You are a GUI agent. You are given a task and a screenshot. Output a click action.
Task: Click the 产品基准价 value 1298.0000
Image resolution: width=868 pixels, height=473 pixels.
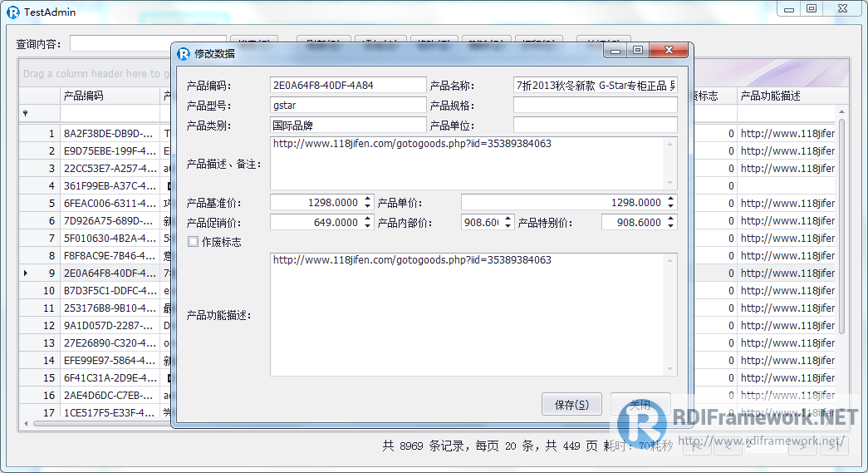click(x=333, y=203)
